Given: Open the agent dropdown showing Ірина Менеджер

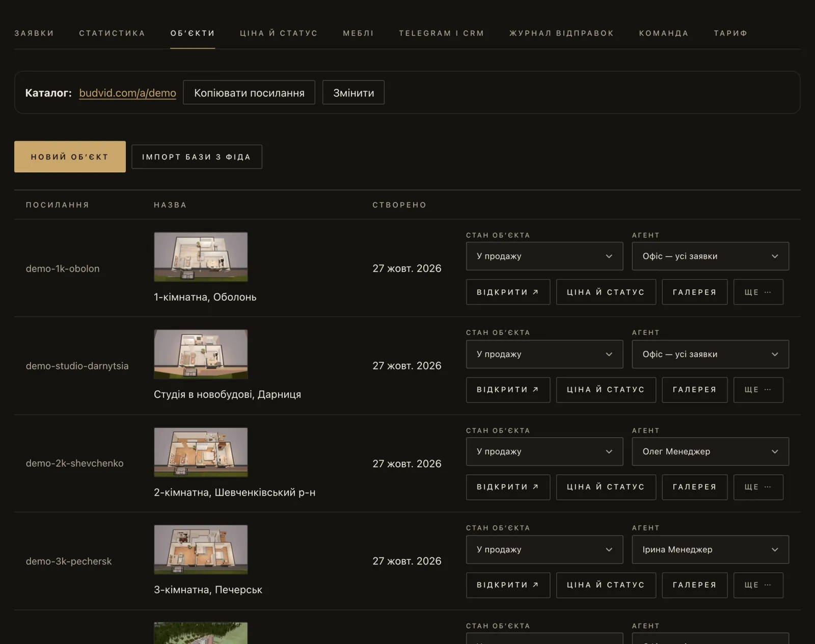Looking at the screenshot, I should tap(710, 549).
